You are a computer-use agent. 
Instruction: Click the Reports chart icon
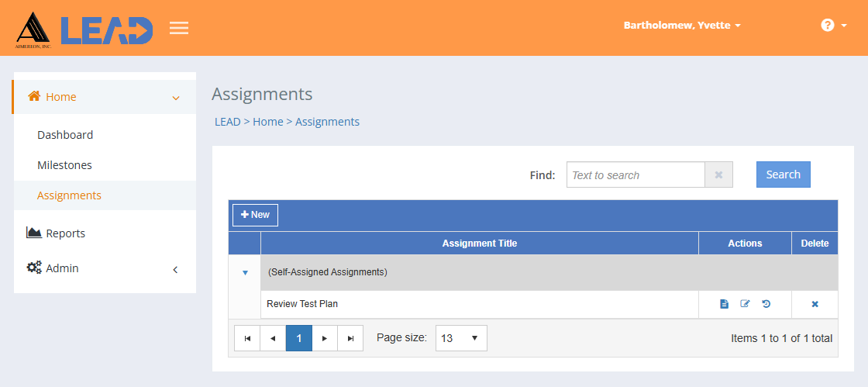[x=34, y=233]
